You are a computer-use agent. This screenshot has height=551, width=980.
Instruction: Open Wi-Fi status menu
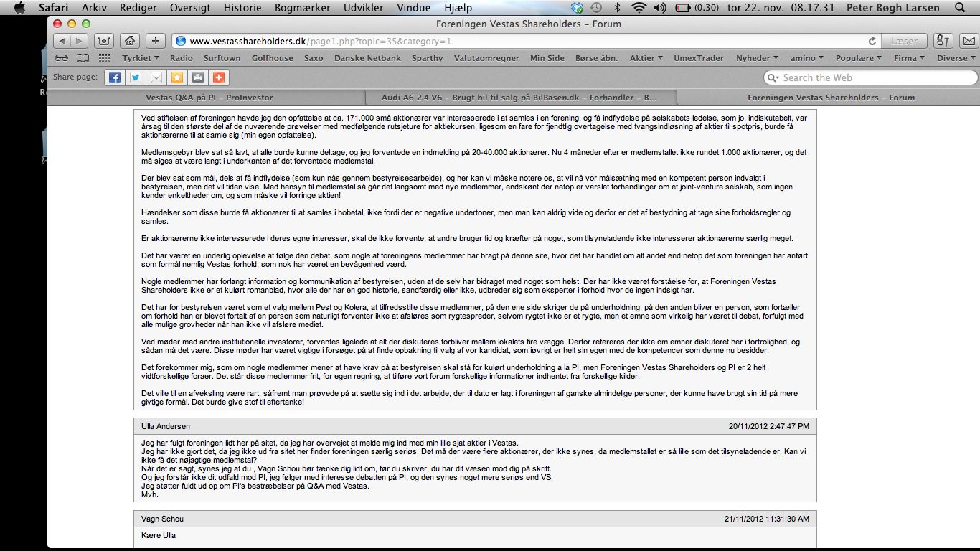click(639, 8)
